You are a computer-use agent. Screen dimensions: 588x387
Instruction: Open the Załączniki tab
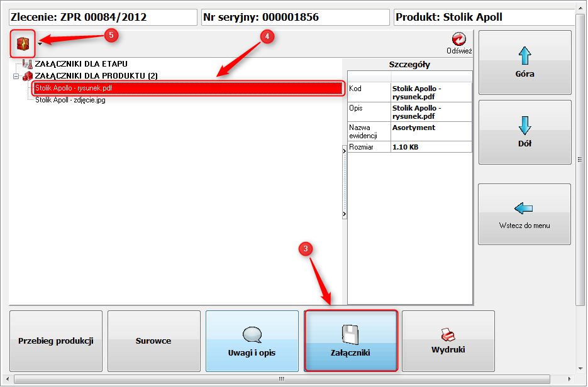point(350,341)
